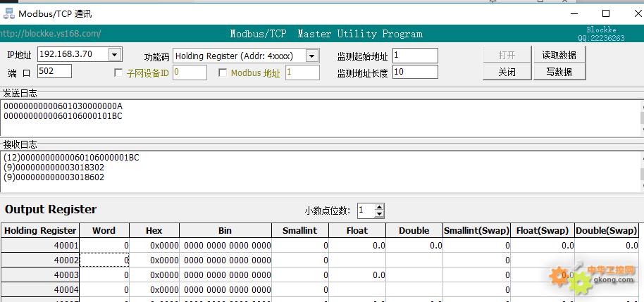Click send log line ending 0000000A

(x=63, y=106)
